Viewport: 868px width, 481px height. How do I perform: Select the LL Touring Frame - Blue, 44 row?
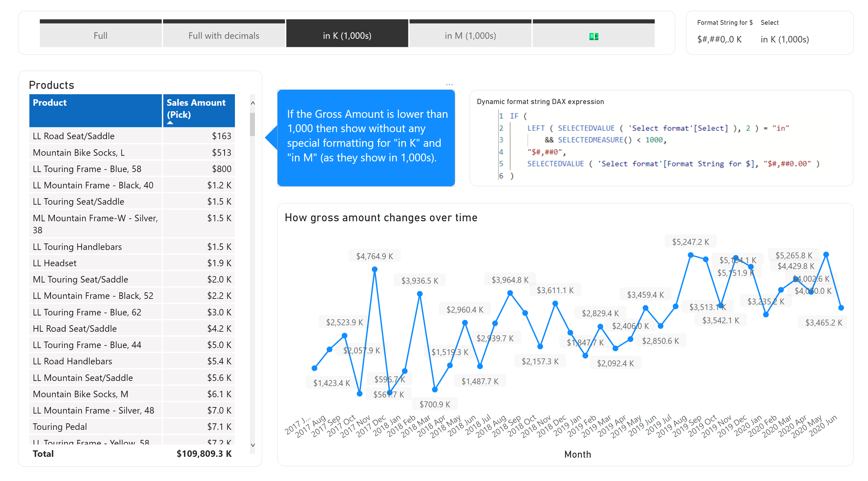(132, 345)
